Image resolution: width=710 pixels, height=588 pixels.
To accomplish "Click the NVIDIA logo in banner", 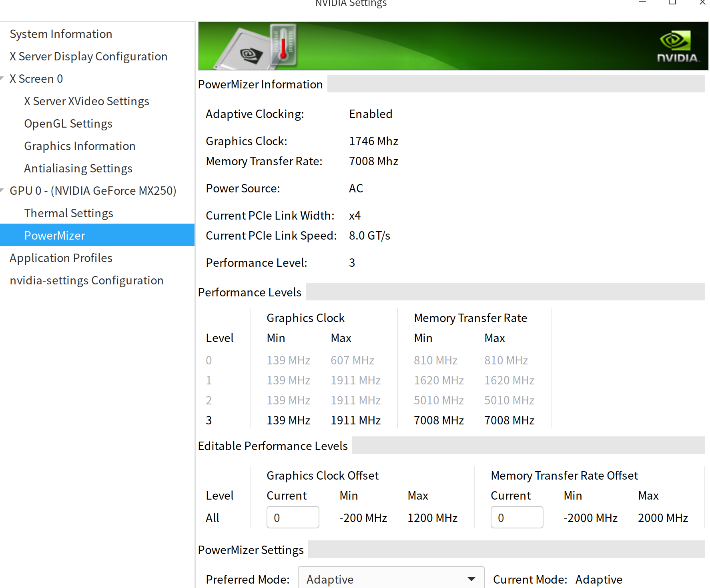I will [x=678, y=46].
